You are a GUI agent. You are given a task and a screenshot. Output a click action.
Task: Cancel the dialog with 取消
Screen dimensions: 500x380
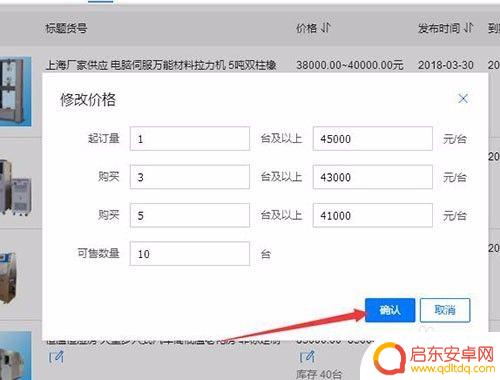(445, 310)
